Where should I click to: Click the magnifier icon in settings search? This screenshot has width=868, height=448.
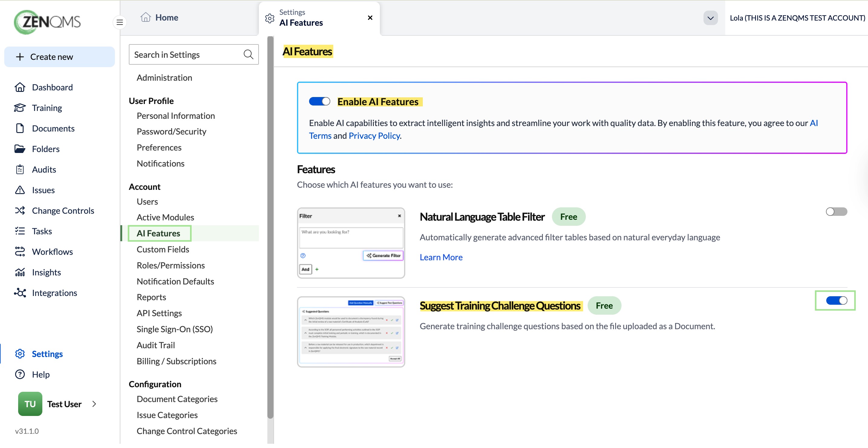point(248,55)
